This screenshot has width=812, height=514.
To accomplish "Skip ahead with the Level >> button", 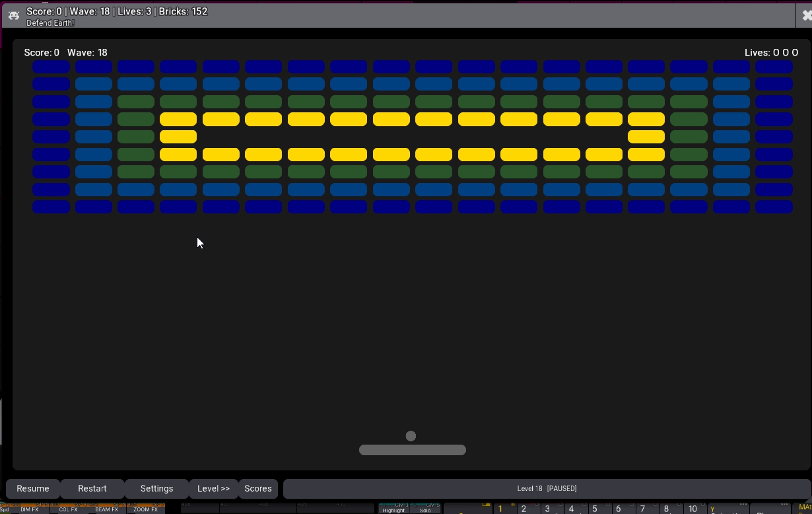I will click(213, 489).
